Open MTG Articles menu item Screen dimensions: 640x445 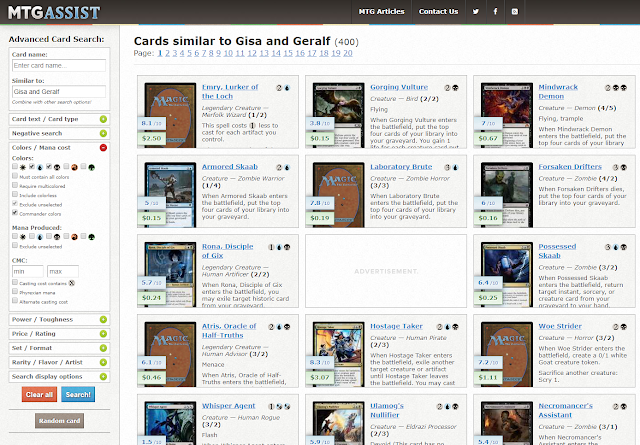[382, 11]
